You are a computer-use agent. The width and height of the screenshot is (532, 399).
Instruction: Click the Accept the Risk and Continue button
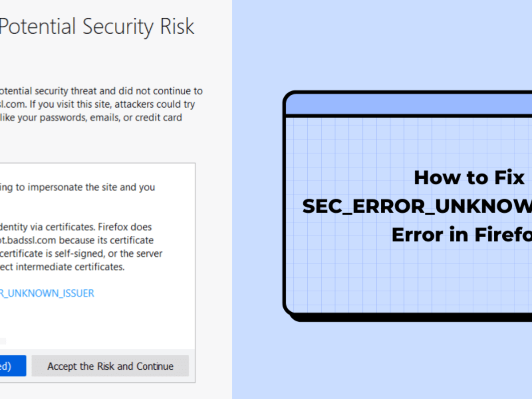(x=110, y=366)
